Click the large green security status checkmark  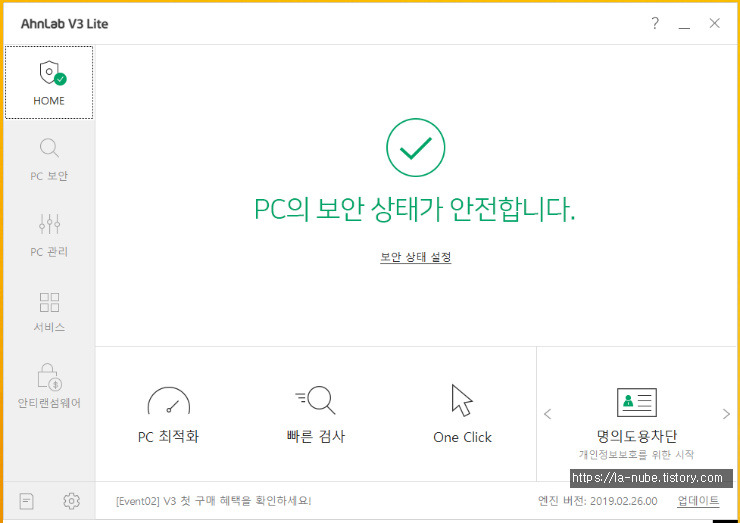click(415, 147)
